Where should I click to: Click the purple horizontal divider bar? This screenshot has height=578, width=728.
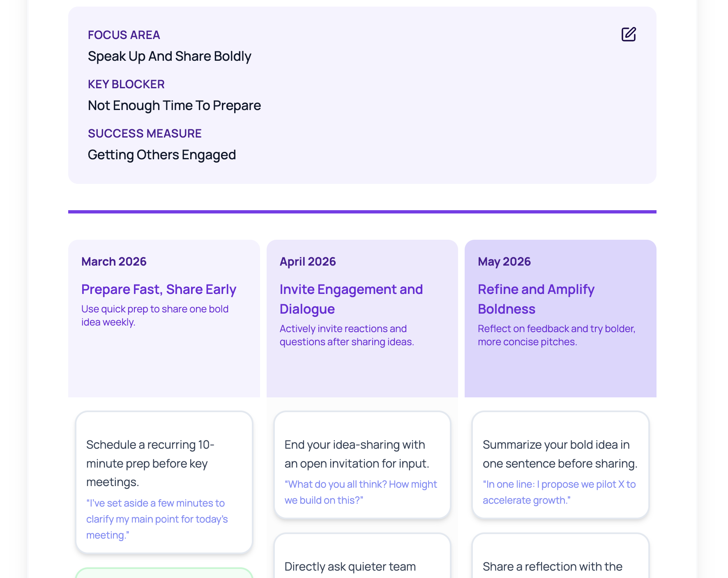(362, 212)
